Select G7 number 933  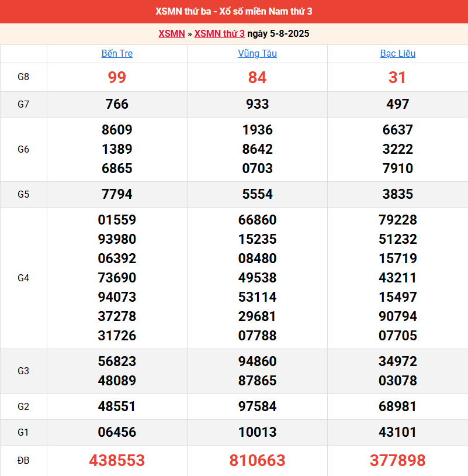tap(257, 104)
